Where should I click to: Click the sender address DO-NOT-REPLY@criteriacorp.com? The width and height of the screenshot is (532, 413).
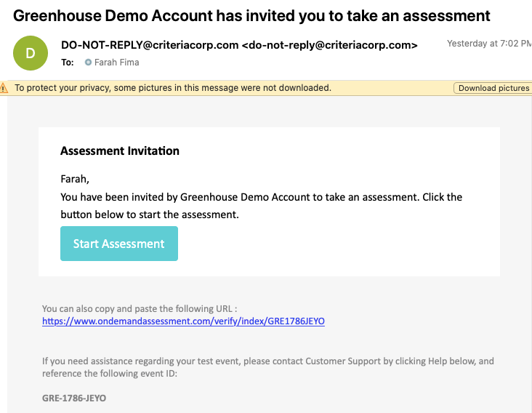[x=239, y=45]
